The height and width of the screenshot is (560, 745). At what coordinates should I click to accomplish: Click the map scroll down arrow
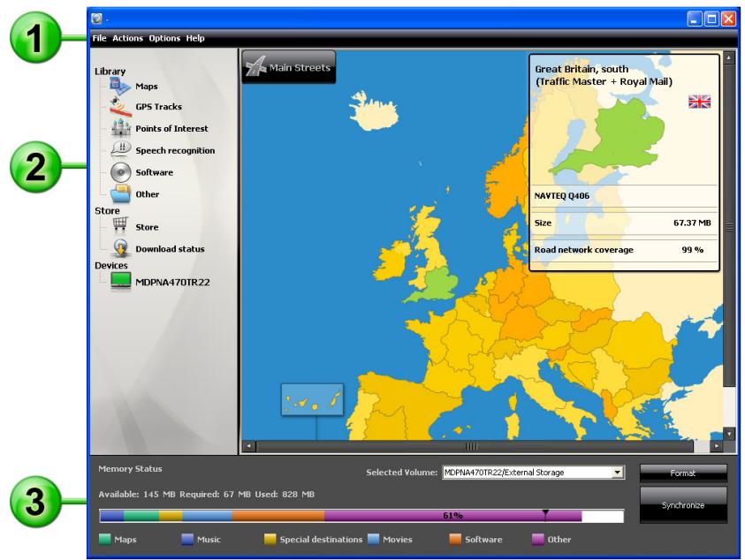pyautogui.click(x=729, y=433)
